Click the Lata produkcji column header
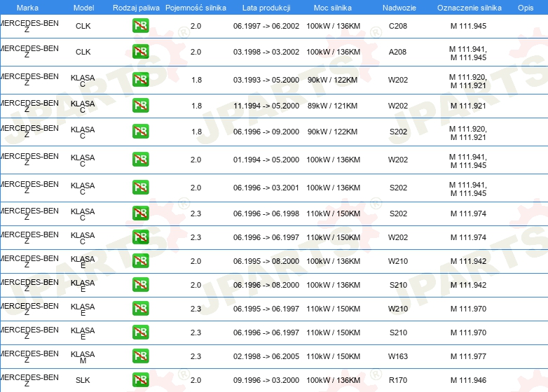Screen dimensions: 548x392 (266, 8)
